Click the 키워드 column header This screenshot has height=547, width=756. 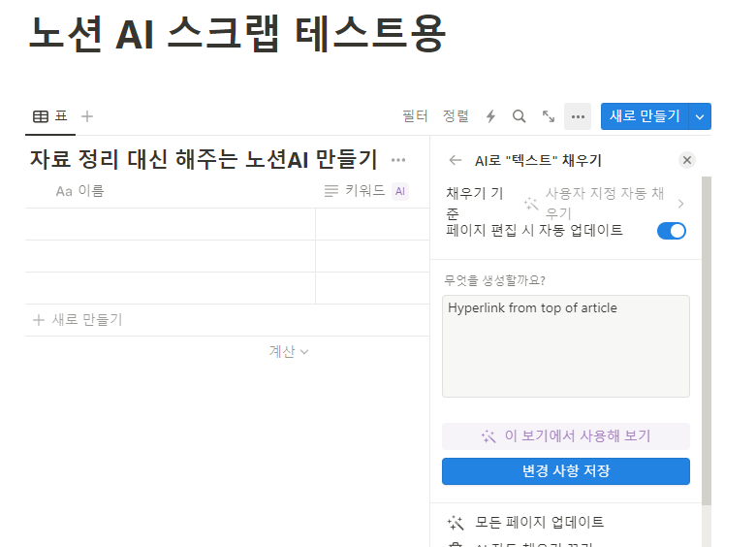point(356,191)
